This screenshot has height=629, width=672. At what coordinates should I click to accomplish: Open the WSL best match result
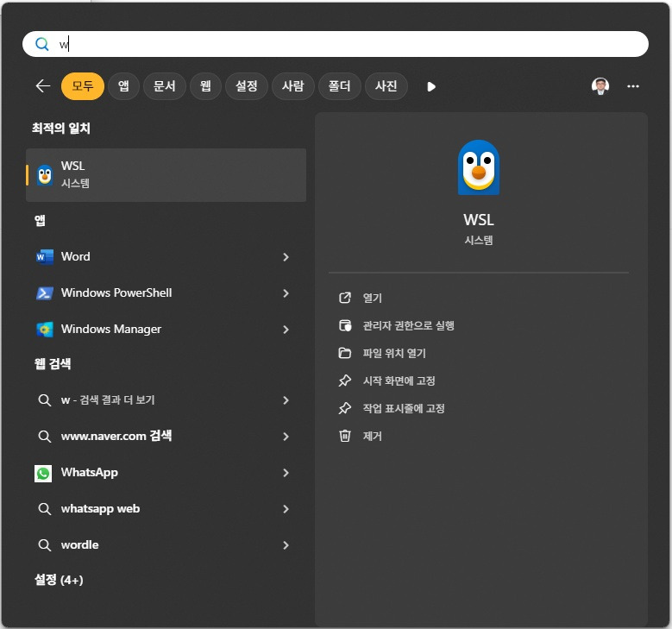pos(166,175)
